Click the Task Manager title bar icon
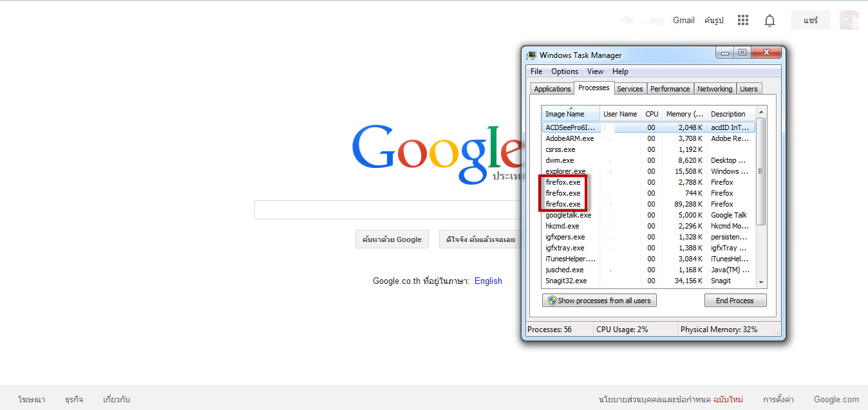Screen dimensions: 868x410 (532, 55)
